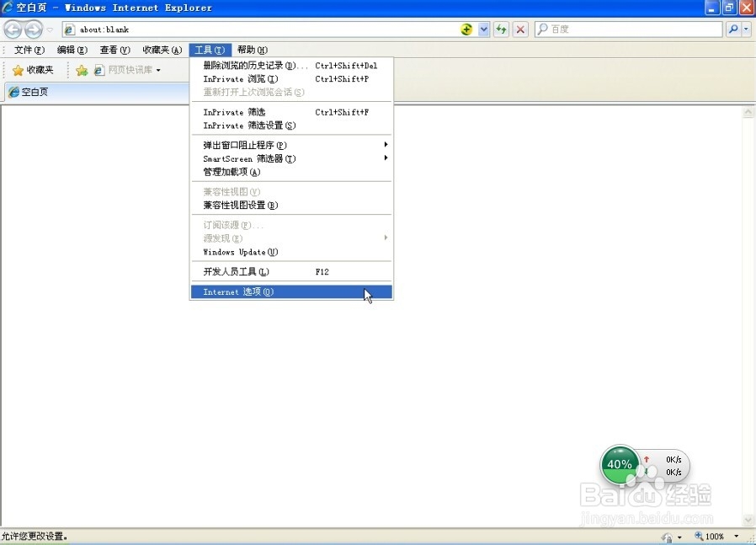The image size is (756, 545).
Task: Click the green compatibility icon in address bar
Action: 466,29
